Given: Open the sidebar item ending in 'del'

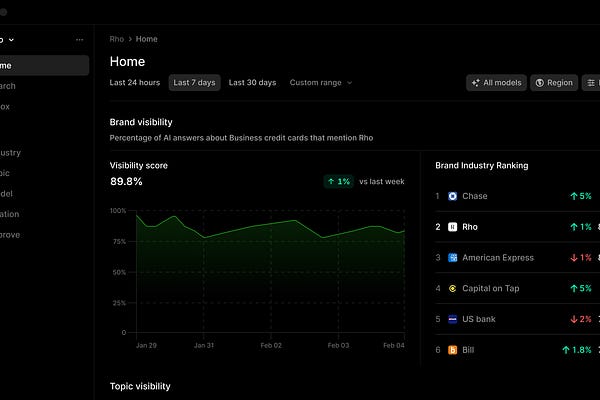Looking at the screenshot, I should tap(6, 194).
